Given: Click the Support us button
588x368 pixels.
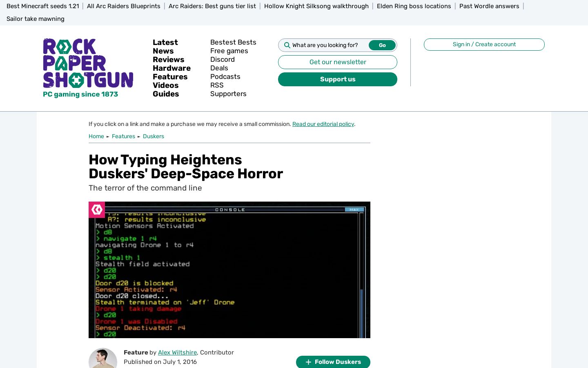Looking at the screenshot, I should 338,79.
